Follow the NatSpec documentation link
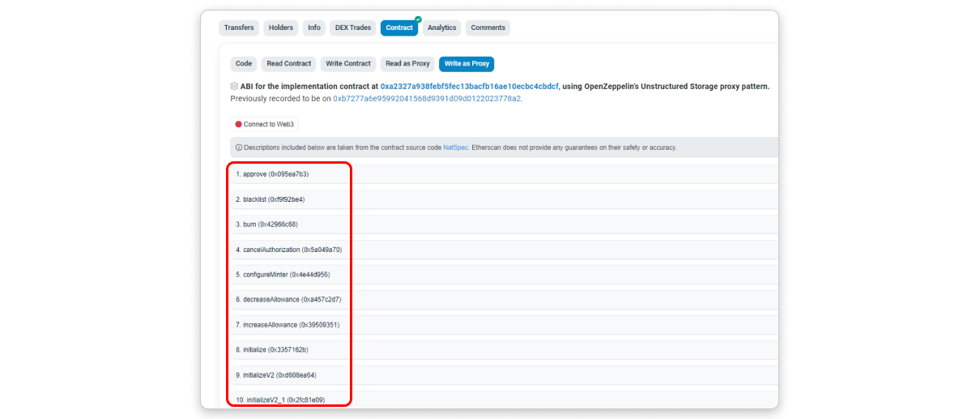 (455, 148)
